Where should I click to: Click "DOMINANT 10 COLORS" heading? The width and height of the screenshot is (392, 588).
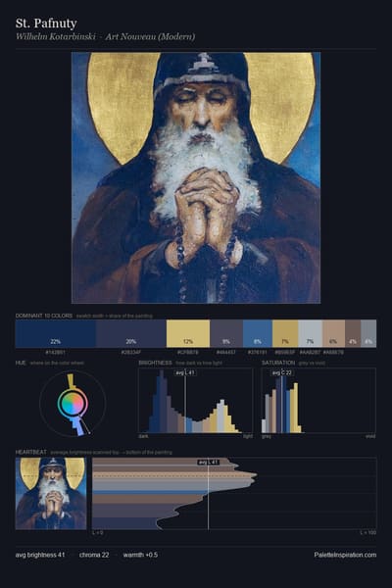[x=44, y=316]
